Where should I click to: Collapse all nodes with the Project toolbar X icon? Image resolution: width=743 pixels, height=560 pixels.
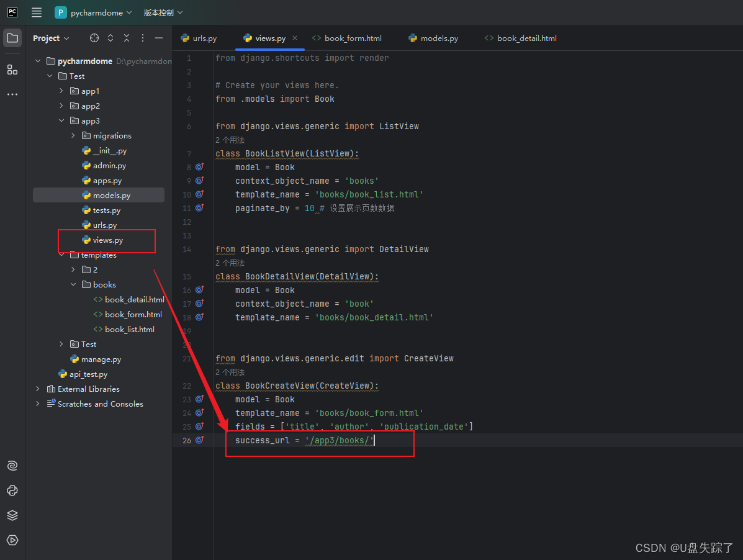[x=127, y=38]
